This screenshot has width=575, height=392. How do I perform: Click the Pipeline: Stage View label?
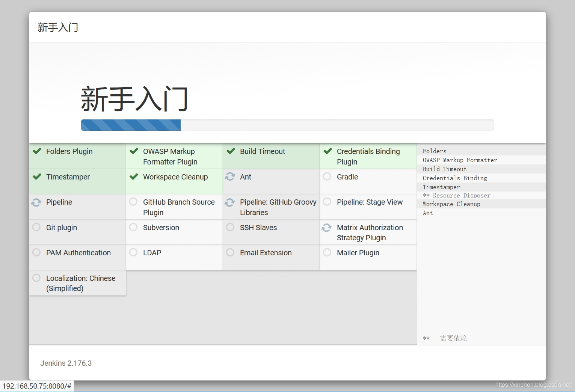370,202
